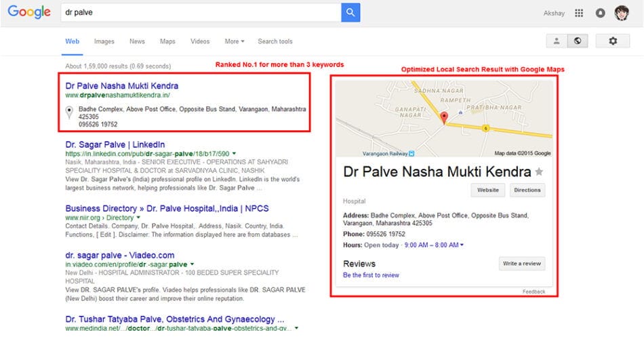Open Dr. Sagar Palve LinkedIn result
The height and width of the screenshot is (341, 644).
click(x=115, y=144)
